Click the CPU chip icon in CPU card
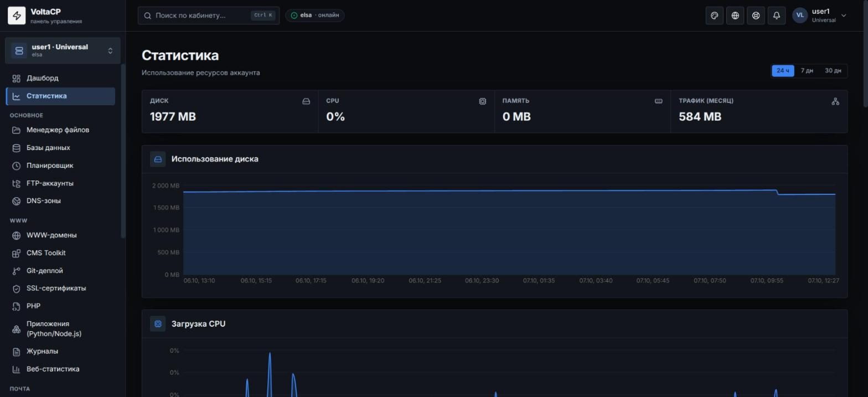Image resolution: width=868 pixels, height=397 pixels. (x=483, y=101)
